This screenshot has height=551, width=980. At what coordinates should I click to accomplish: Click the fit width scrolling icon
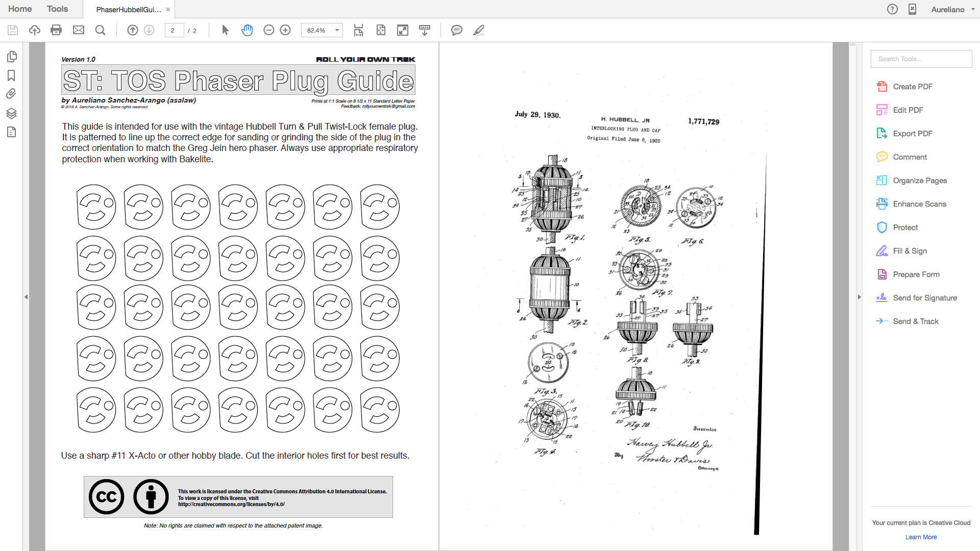[x=359, y=31]
